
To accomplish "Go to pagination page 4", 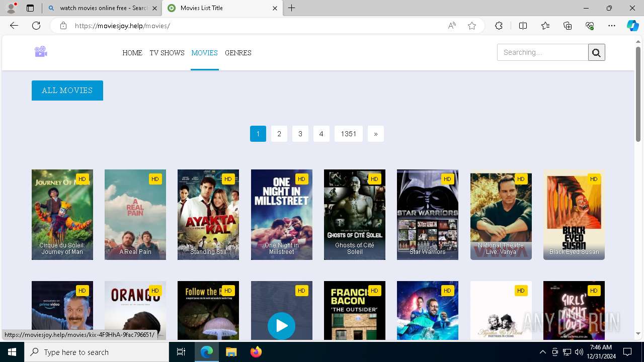I will tap(321, 134).
